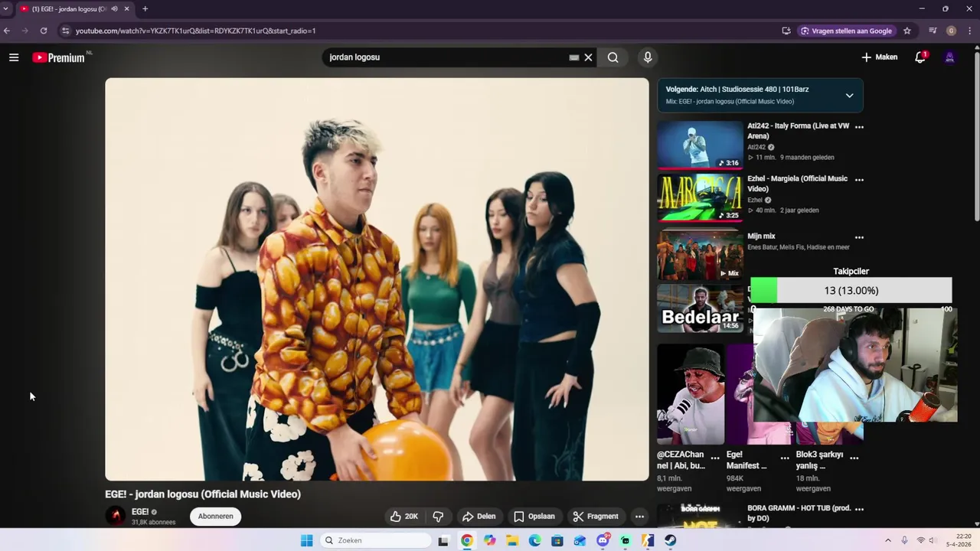
Task: Open more actions ellipsis under video
Action: pyautogui.click(x=639, y=517)
